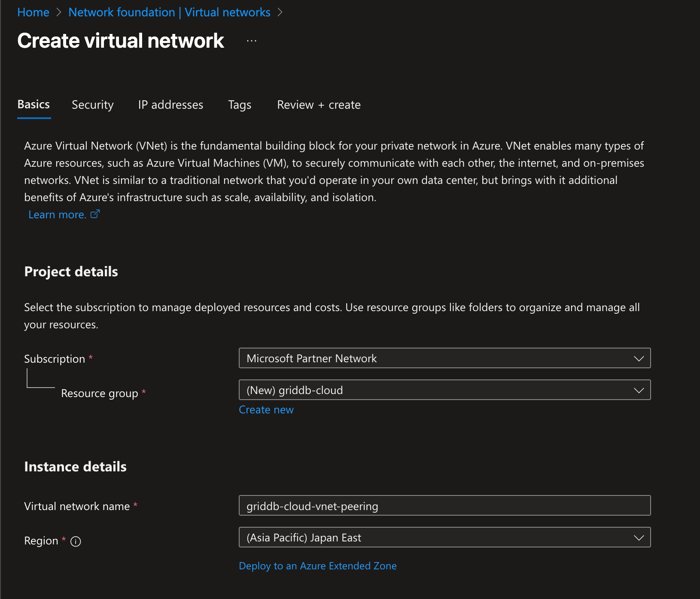700x599 pixels.
Task: Click the chevron arrow in Resource group field
Action: (x=639, y=390)
